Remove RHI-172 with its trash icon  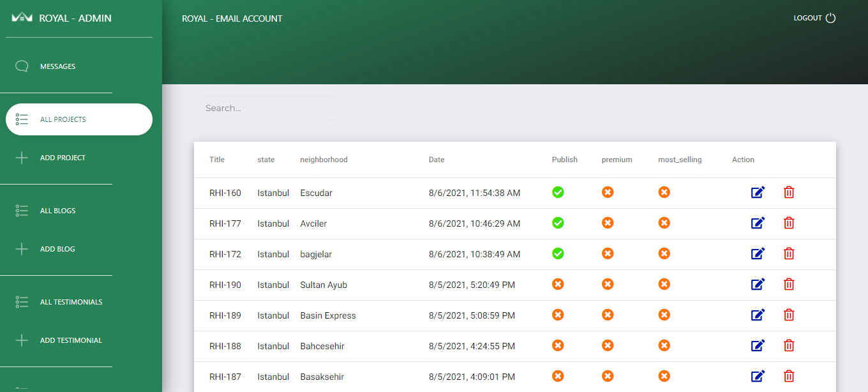click(789, 253)
